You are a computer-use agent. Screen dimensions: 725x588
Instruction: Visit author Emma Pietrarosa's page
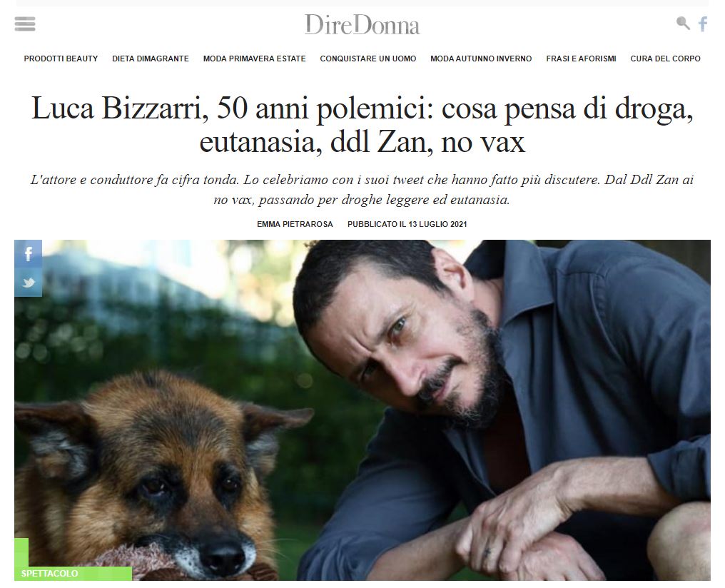(295, 224)
